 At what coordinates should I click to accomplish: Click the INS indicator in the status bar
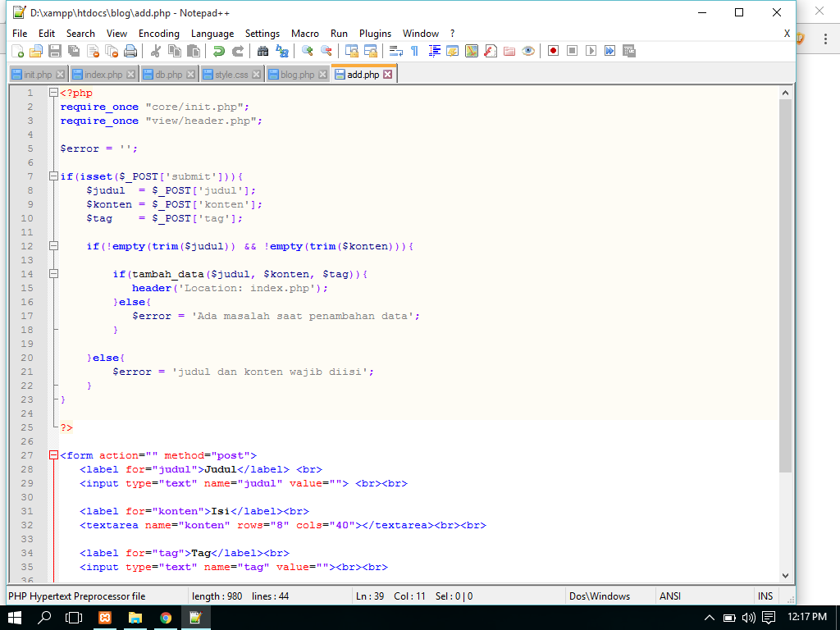coord(765,596)
